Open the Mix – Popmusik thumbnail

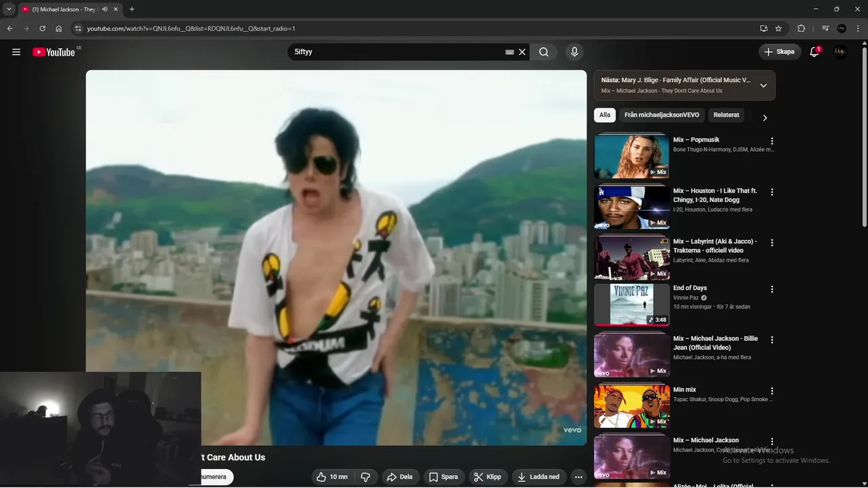[x=632, y=156]
